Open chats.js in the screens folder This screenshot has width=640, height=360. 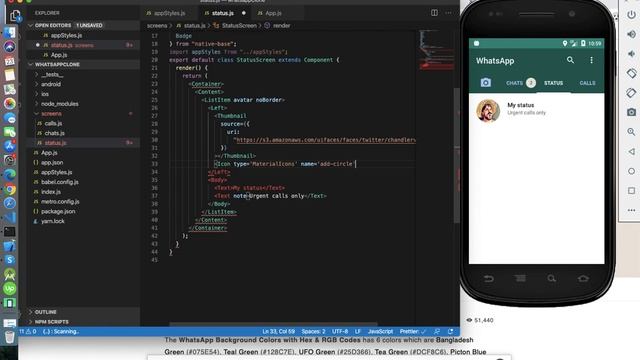(x=55, y=133)
